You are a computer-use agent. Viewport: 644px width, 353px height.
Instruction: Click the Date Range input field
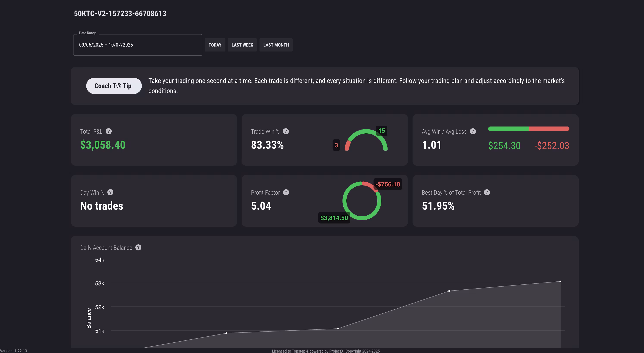(x=138, y=45)
